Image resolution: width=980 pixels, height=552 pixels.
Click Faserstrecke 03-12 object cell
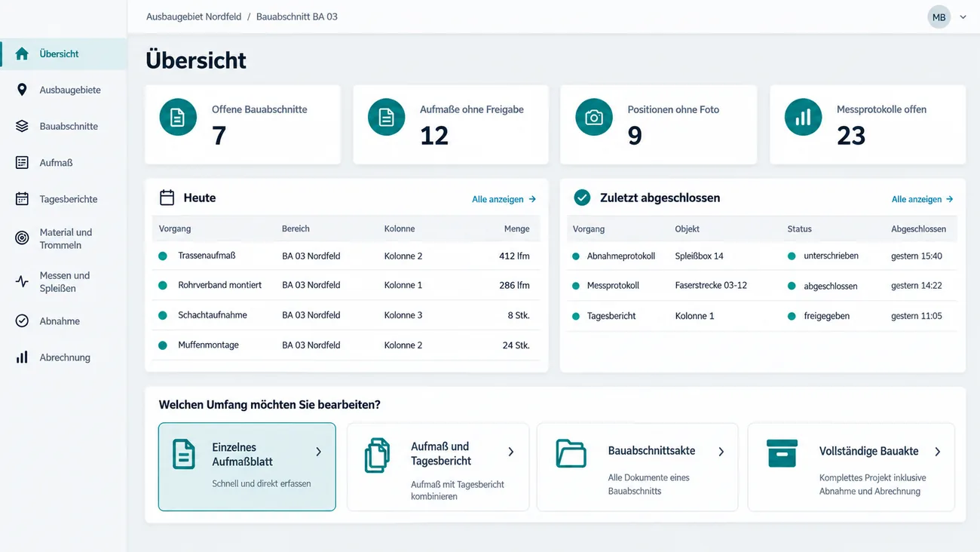pyautogui.click(x=711, y=286)
